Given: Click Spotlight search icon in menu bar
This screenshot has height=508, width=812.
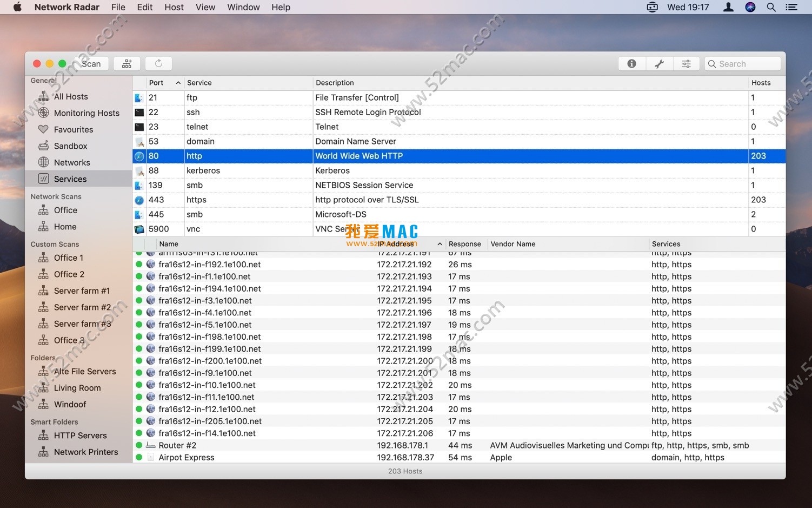Looking at the screenshot, I should pos(771,7).
